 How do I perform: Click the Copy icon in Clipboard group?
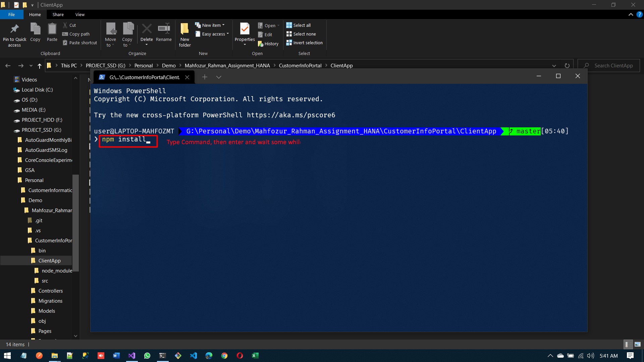(35, 29)
